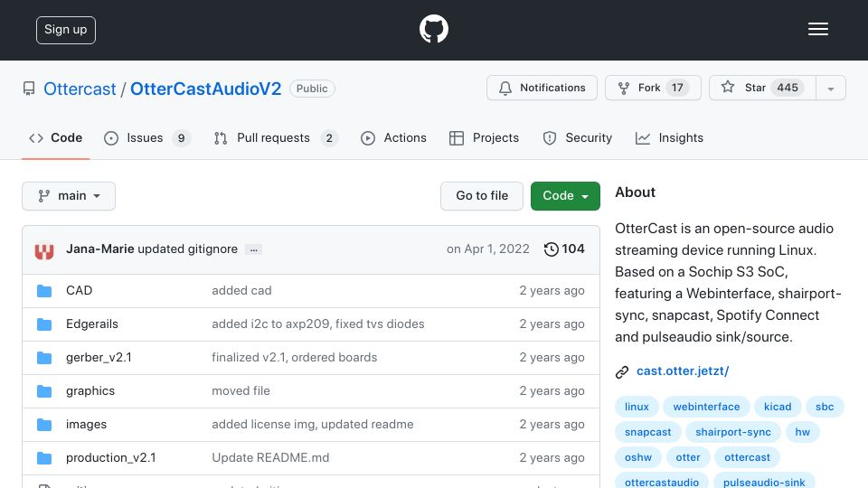The height and width of the screenshot is (488, 868).
Task: Click the production_v2.1 folder icon
Action: (44, 458)
